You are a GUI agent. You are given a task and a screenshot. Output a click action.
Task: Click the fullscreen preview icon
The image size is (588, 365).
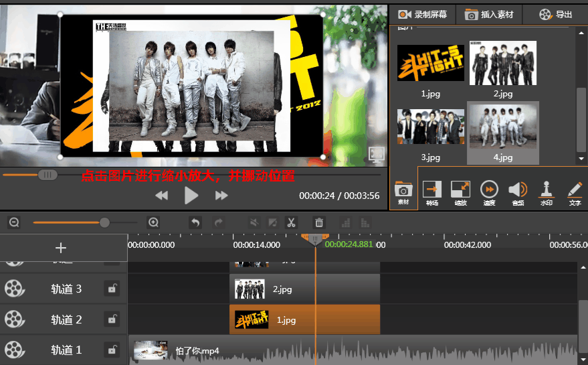coord(377,154)
